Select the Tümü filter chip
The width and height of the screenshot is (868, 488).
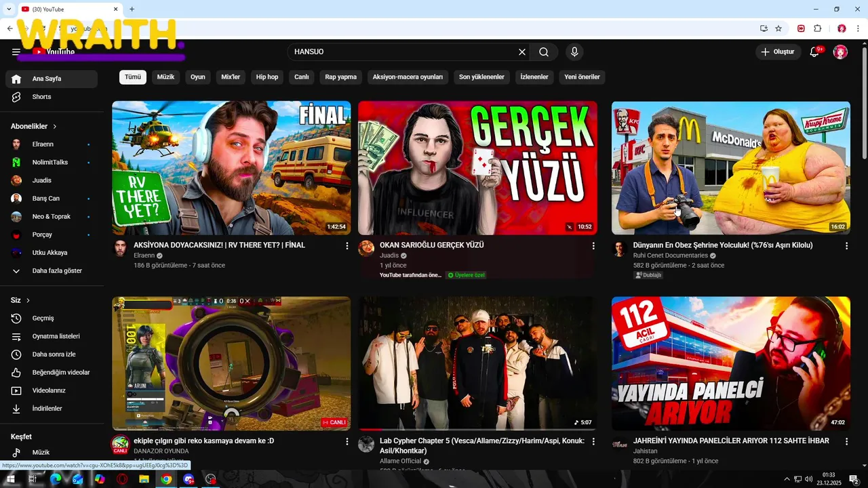pyautogui.click(x=133, y=77)
